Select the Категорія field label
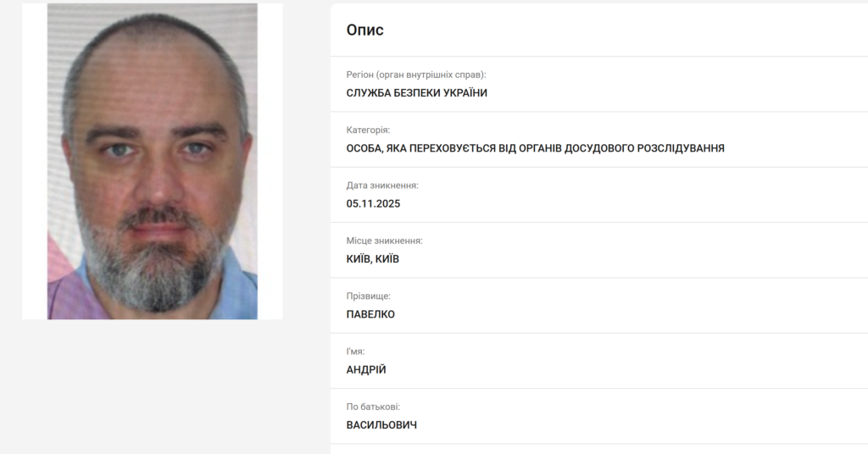 (x=368, y=130)
